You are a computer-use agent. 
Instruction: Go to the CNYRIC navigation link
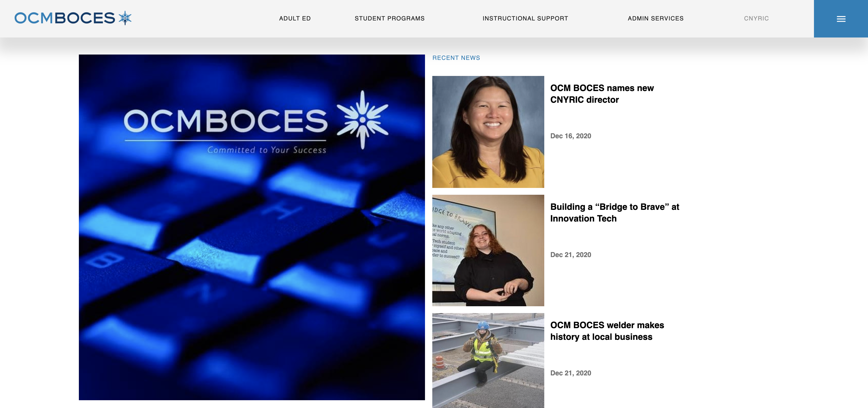click(x=756, y=19)
